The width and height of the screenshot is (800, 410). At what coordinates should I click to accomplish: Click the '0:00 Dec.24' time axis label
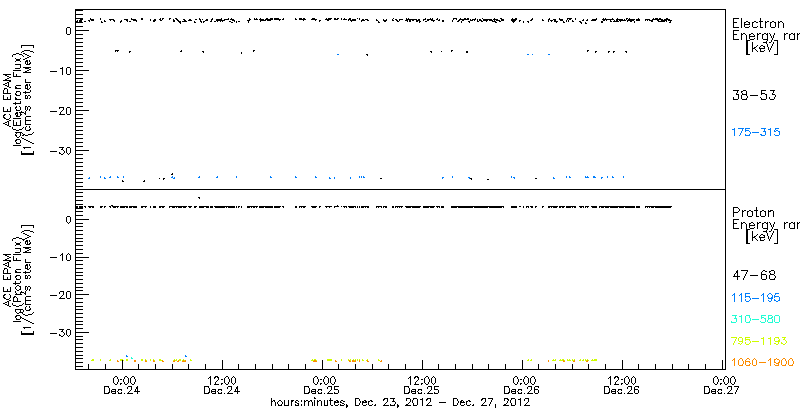pos(122,386)
